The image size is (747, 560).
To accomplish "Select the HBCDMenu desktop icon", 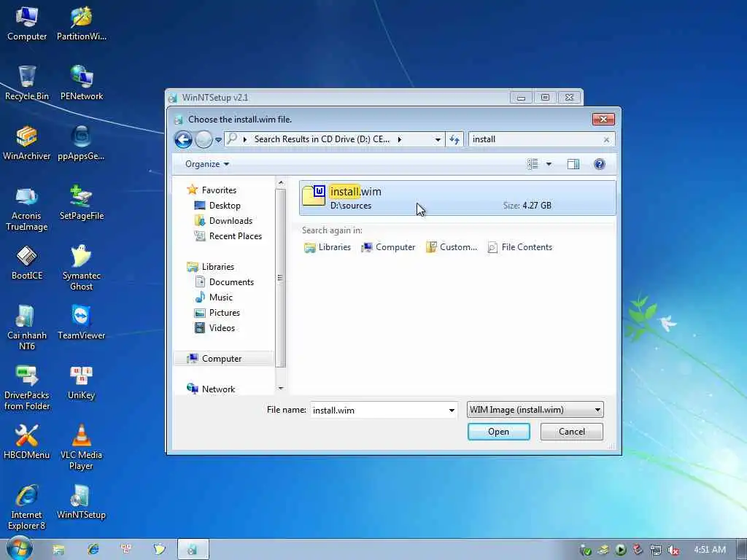I will pyautogui.click(x=27, y=443).
